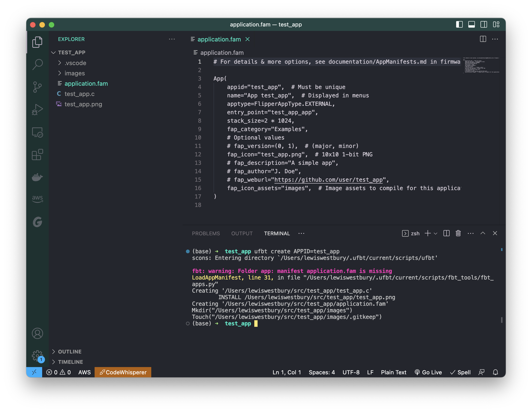This screenshot has width=532, height=412.
Task: Open notifications bell icon
Action: tap(495, 372)
